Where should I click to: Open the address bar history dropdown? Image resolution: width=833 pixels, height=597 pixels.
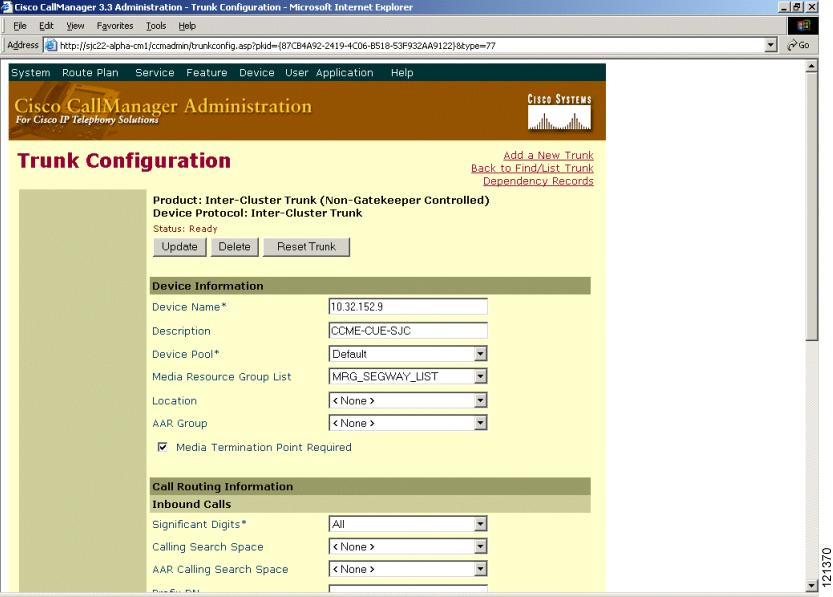click(771, 46)
